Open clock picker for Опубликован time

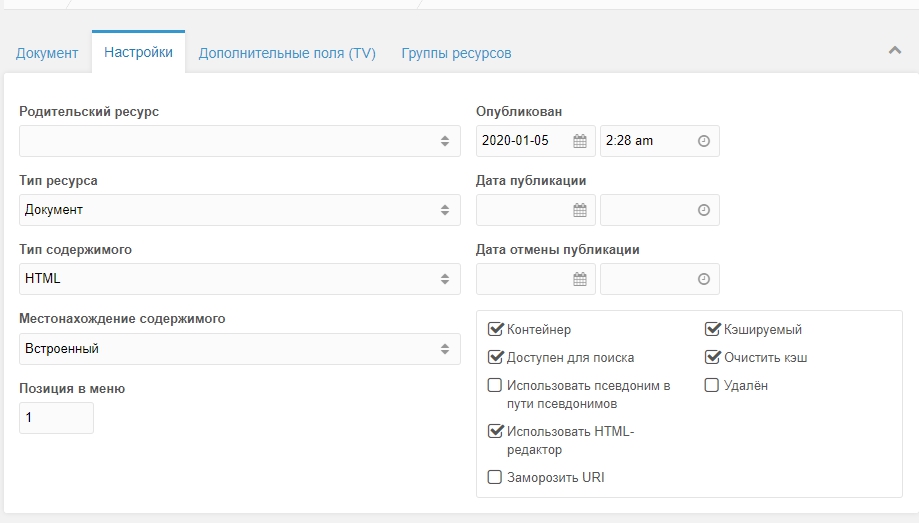(703, 141)
